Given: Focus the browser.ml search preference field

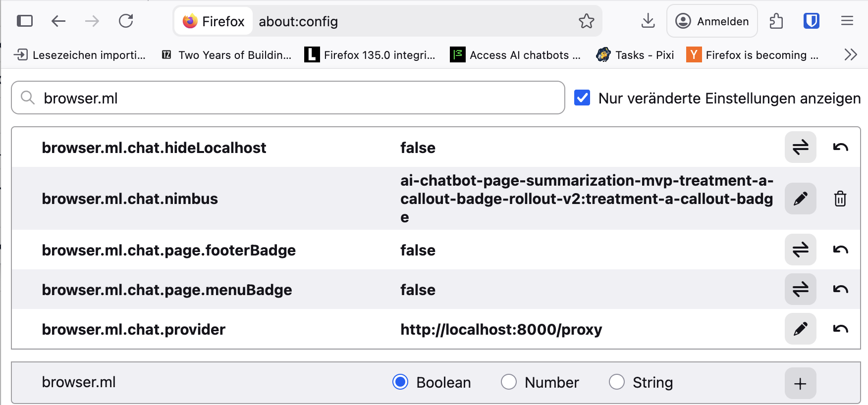Looking at the screenshot, I should coord(288,98).
